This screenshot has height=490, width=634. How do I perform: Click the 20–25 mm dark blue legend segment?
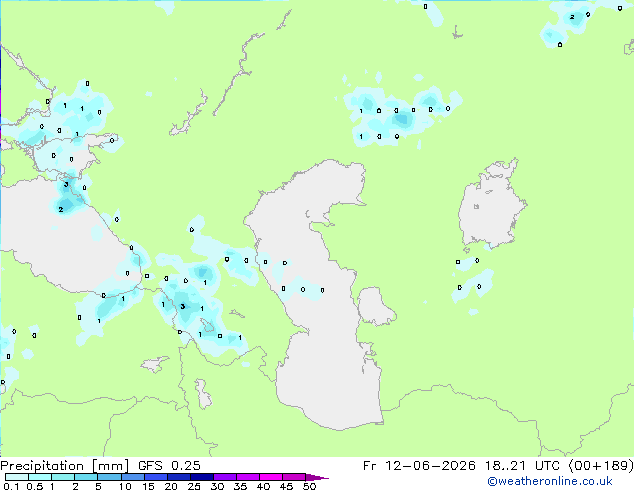coord(178,477)
